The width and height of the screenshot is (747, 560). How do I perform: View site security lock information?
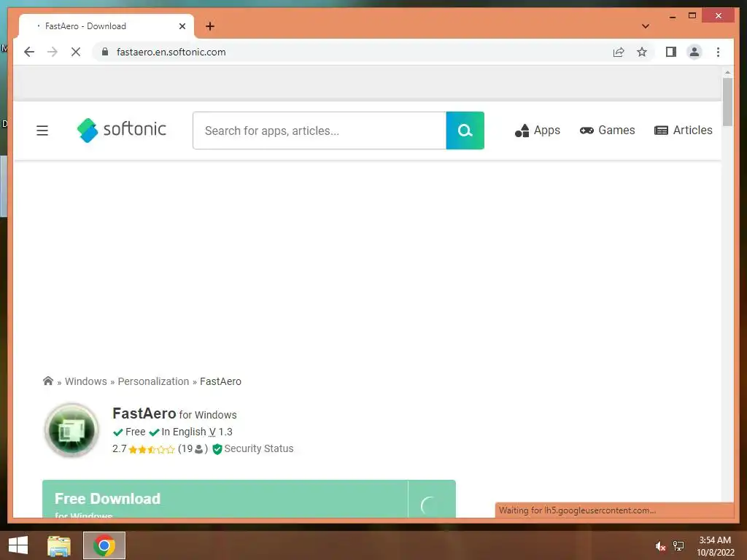[x=105, y=52]
